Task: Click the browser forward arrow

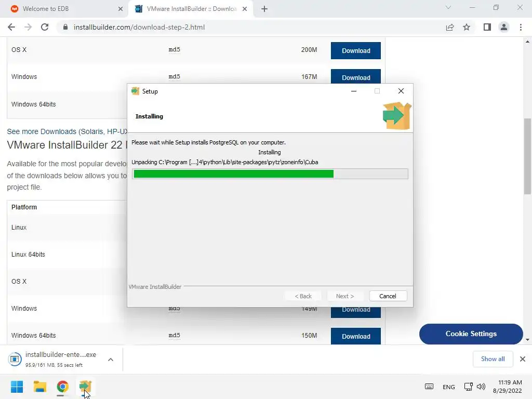Action: (x=28, y=27)
